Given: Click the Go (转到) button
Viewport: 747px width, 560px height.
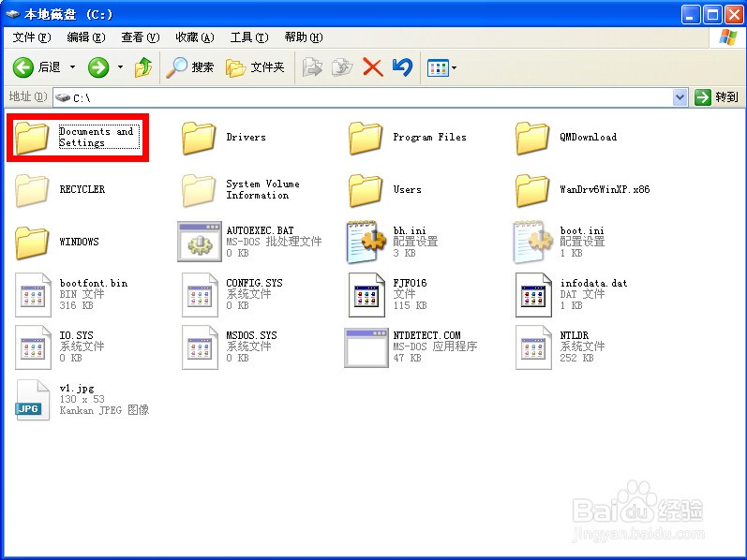Looking at the screenshot, I should tap(717, 96).
